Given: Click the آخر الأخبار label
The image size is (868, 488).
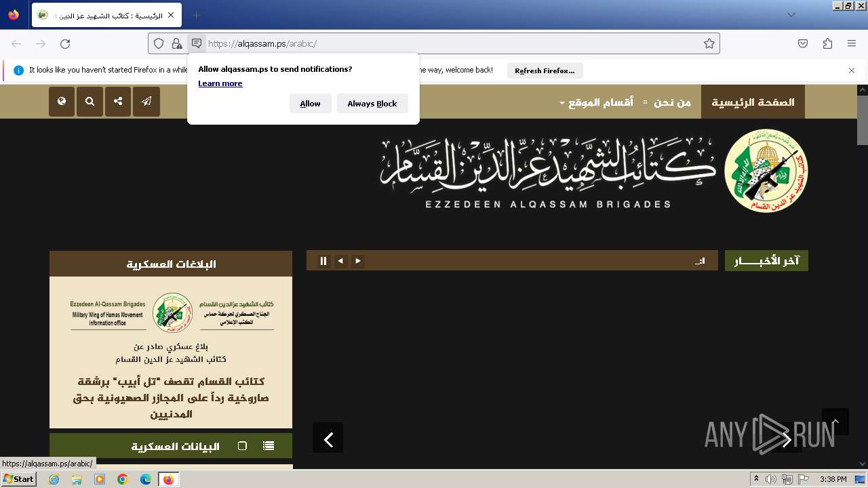Looking at the screenshot, I should click(x=766, y=261).
